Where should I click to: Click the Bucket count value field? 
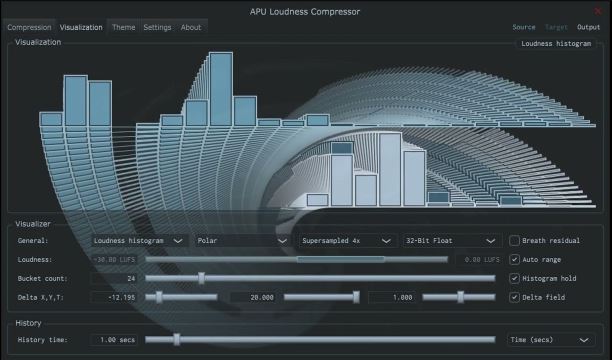point(114,278)
